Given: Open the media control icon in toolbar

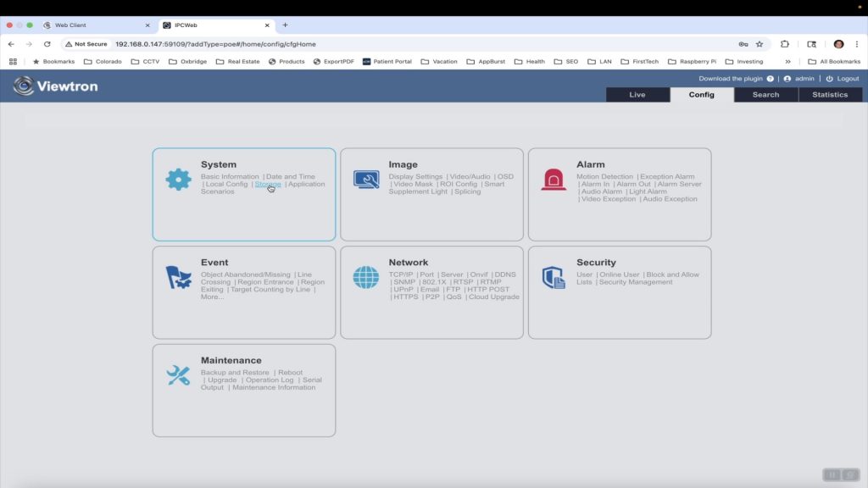Looking at the screenshot, I should pyautogui.click(x=811, y=44).
